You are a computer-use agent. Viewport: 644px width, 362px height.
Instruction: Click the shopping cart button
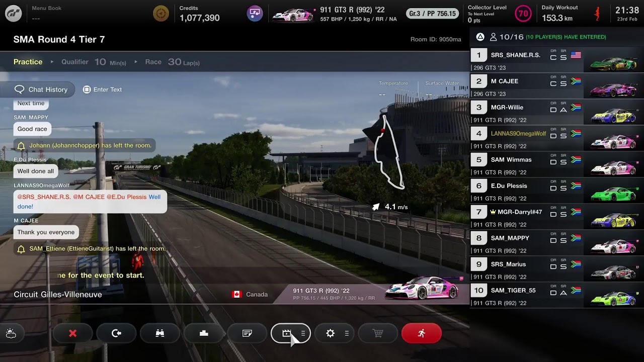378,333
